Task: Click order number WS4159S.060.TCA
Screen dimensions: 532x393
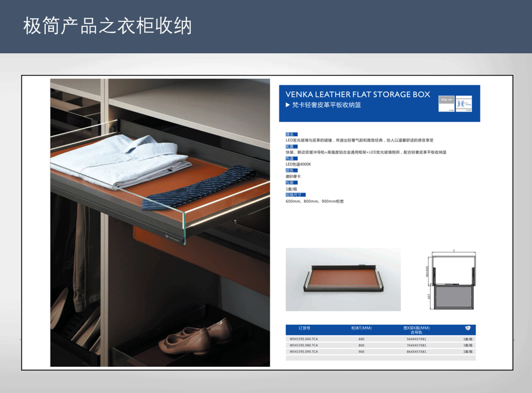Action: pos(304,339)
